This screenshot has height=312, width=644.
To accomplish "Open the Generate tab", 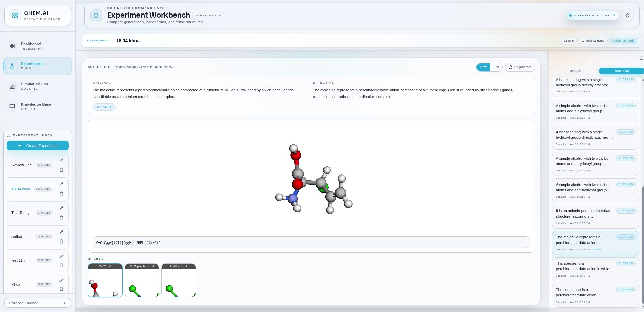I will [x=575, y=71].
